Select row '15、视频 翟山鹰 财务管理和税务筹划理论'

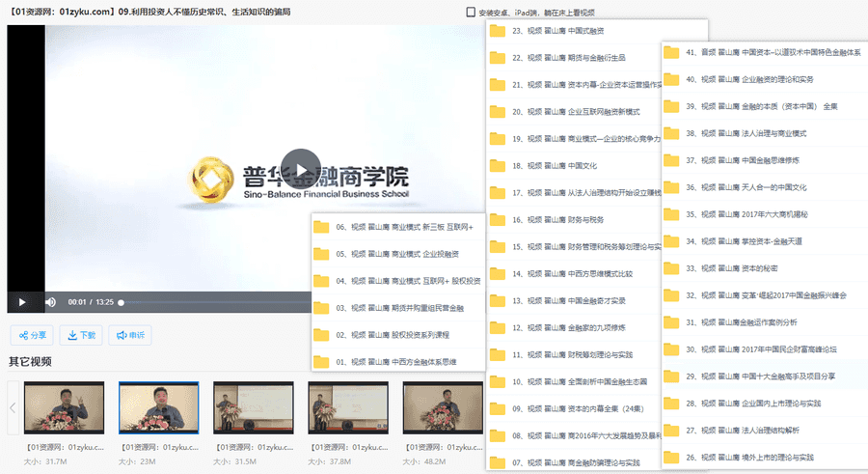coord(574,247)
